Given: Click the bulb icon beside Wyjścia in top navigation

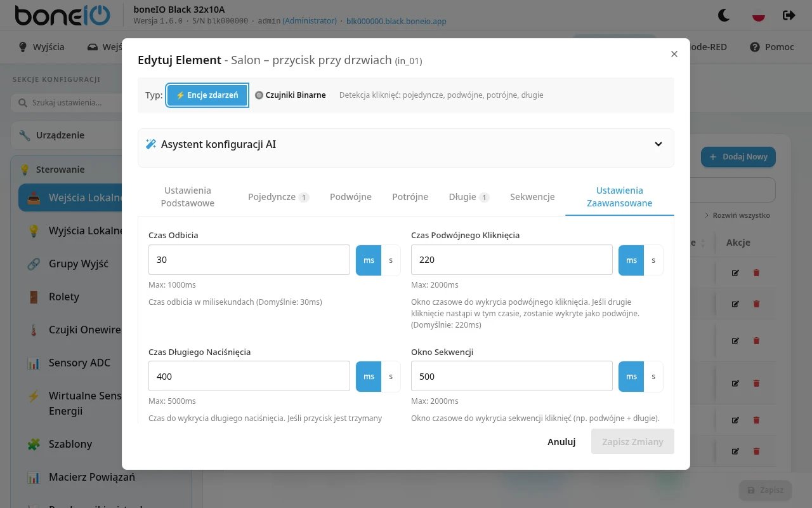Looking at the screenshot, I should click(x=23, y=47).
